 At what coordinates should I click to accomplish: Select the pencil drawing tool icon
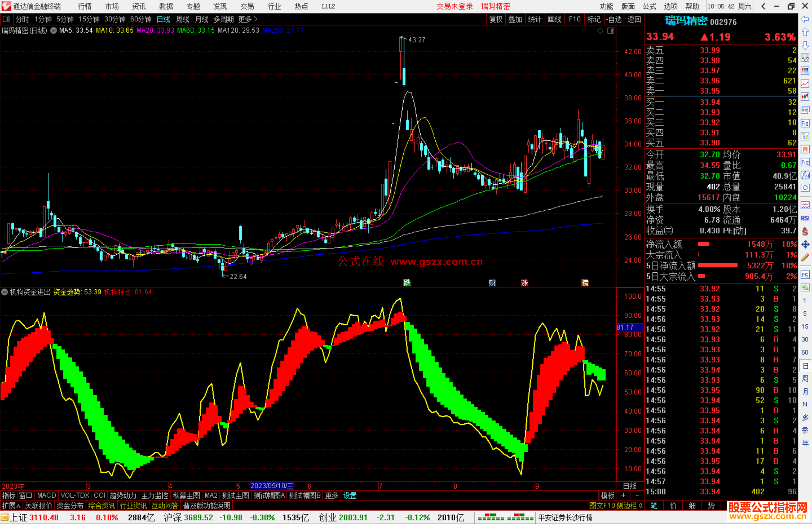click(805, 257)
